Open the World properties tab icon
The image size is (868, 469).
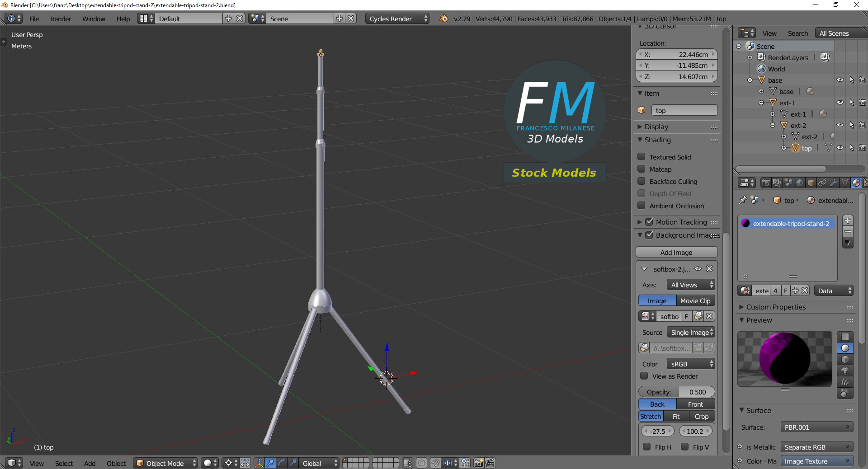click(x=800, y=183)
